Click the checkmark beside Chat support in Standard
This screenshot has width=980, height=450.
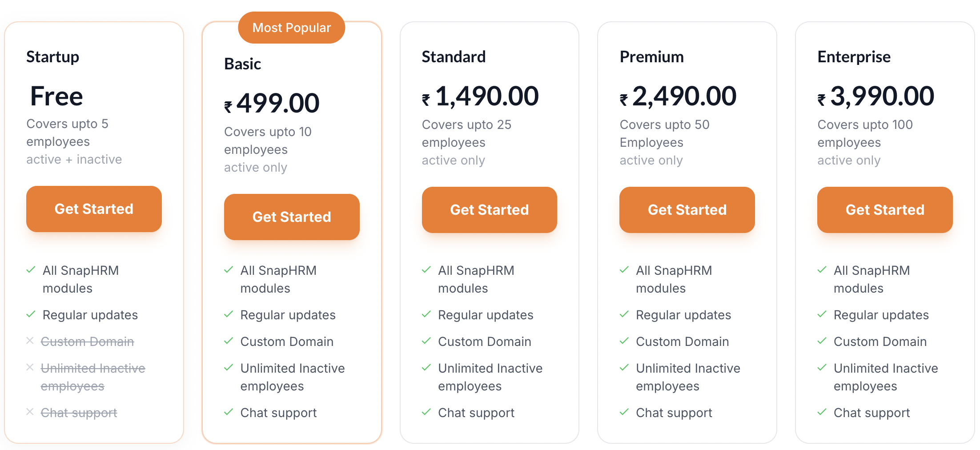pyautogui.click(x=426, y=412)
